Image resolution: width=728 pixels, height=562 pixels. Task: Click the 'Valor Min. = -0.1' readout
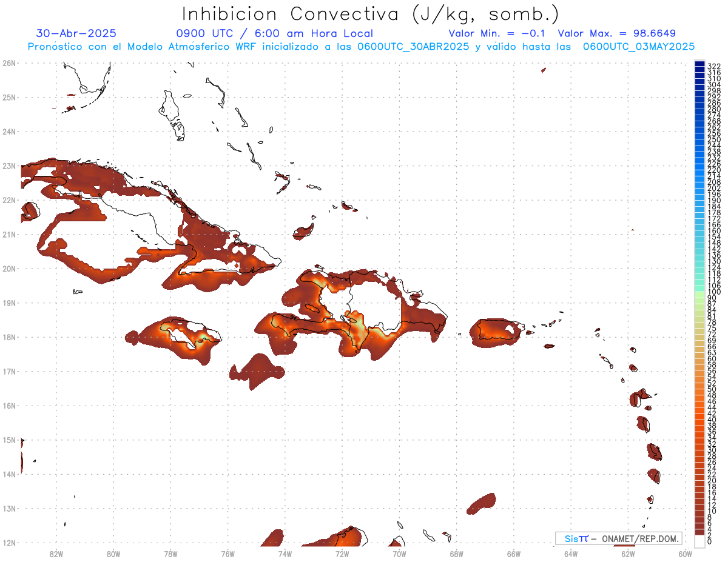point(497,33)
